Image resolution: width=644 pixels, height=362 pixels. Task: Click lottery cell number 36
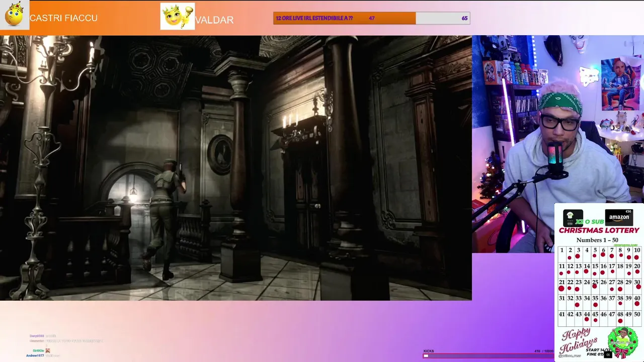[603, 302]
